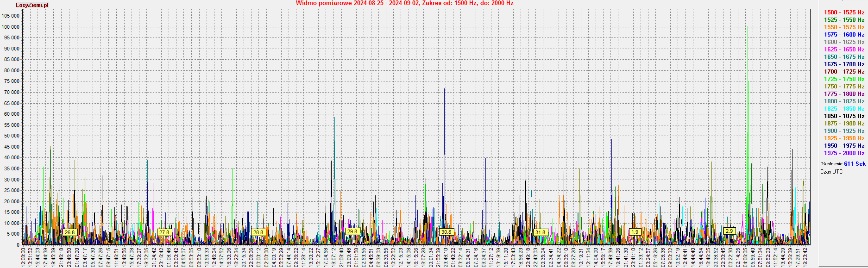Click the 2.9 date marker
Image resolution: width=868 pixels, height=268 pixels.
click(x=729, y=231)
